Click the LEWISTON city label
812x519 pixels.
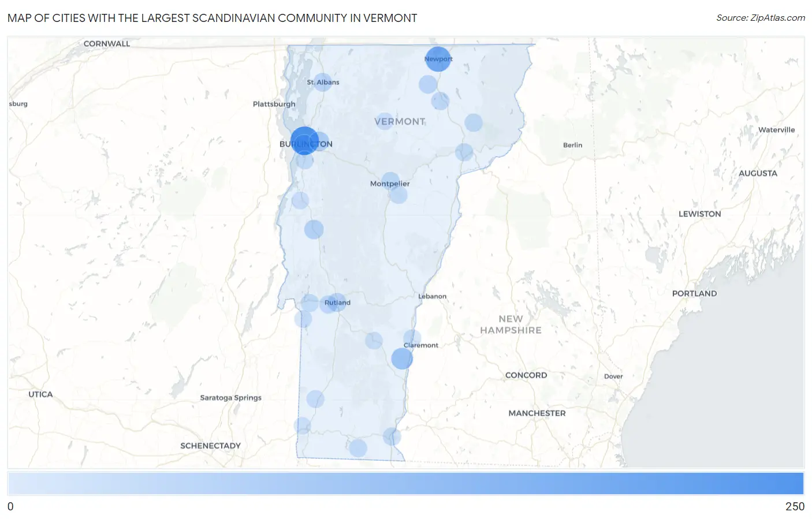coord(699,214)
